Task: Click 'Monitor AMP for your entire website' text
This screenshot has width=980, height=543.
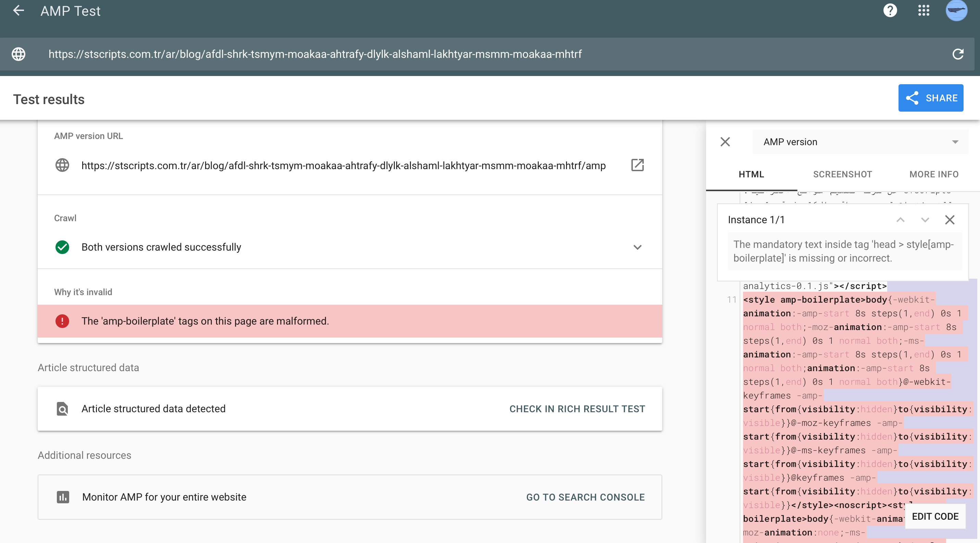Action: (x=164, y=497)
